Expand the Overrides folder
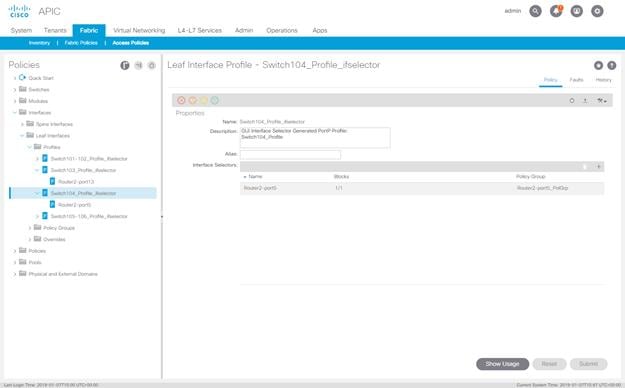 click(x=29, y=240)
